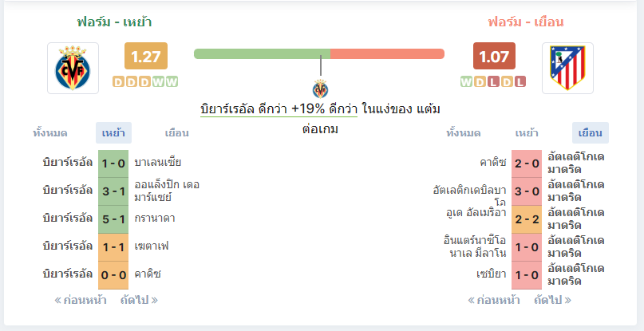
Task: Select ทั้งหมด tab in Villarreal form table
Action: pos(50,133)
